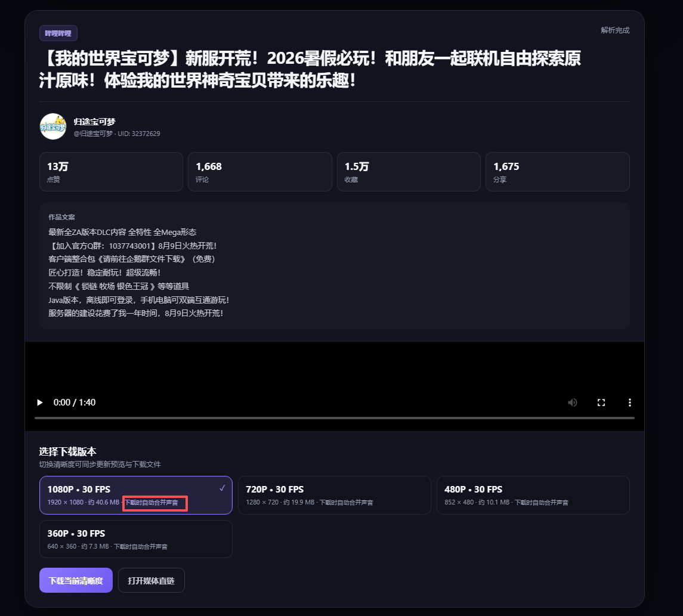Click the 1,668 评论 stat card

(259, 172)
